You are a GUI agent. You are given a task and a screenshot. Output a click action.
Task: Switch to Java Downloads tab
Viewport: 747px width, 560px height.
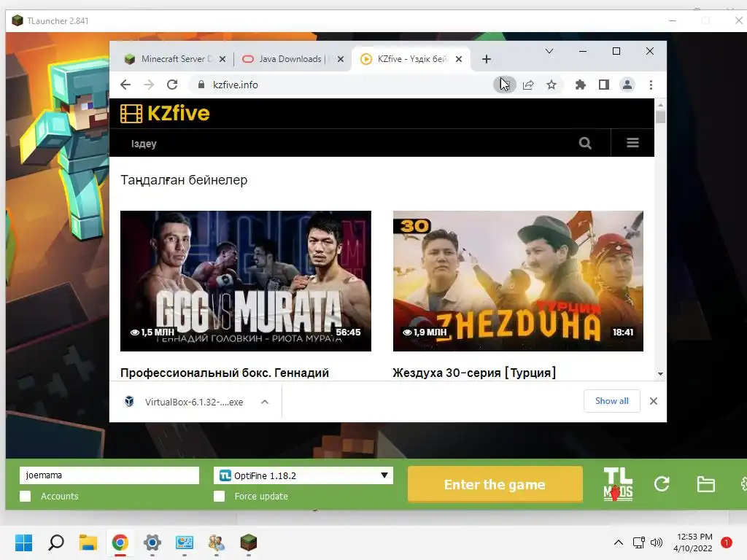click(292, 59)
